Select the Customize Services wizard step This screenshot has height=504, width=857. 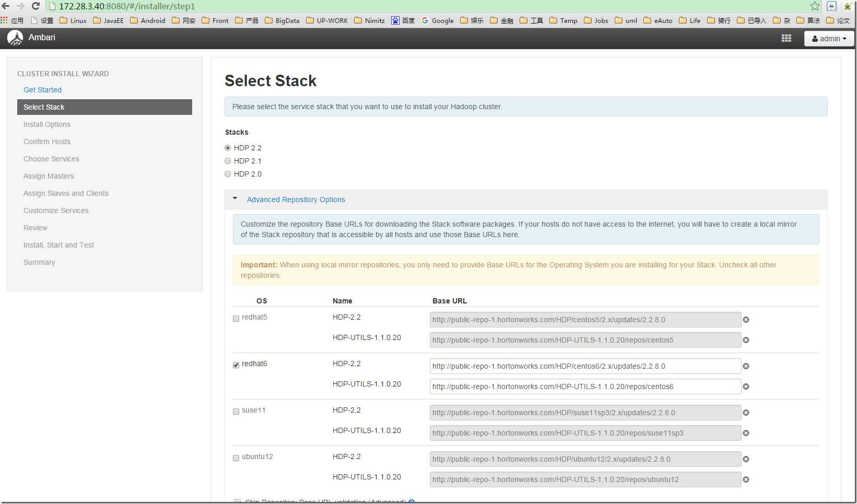tap(56, 210)
